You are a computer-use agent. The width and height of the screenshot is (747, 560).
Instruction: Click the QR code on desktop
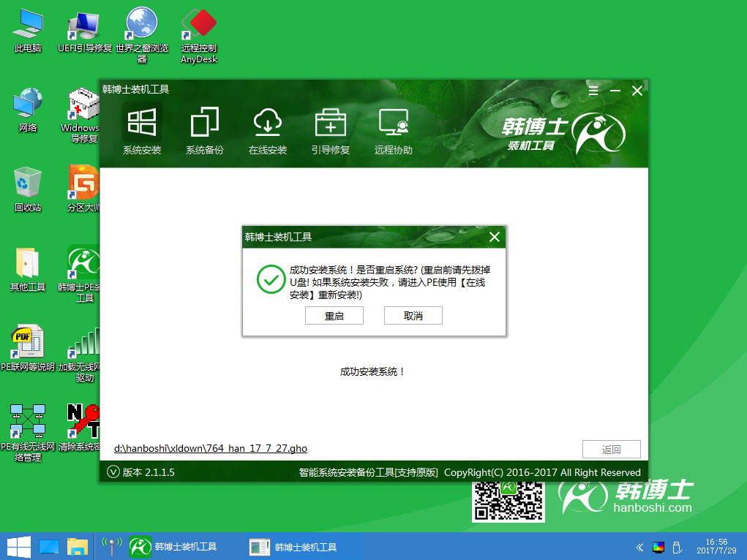click(x=508, y=502)
